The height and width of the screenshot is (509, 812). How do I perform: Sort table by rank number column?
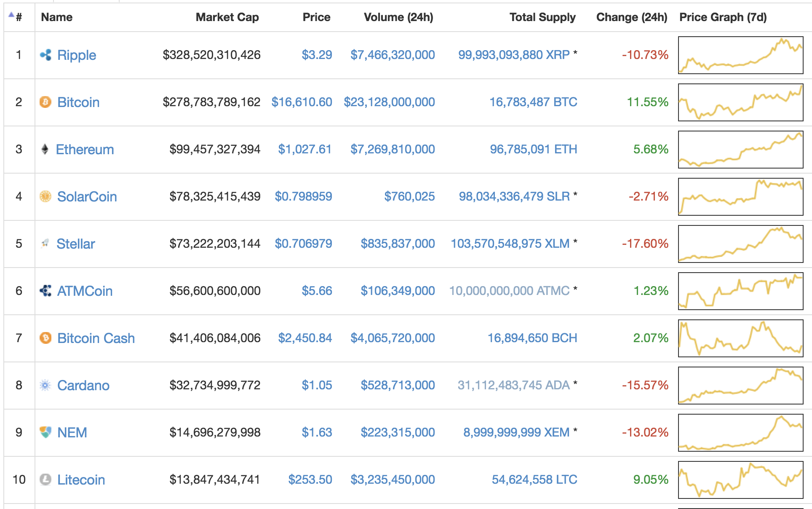tap(19, 17)
